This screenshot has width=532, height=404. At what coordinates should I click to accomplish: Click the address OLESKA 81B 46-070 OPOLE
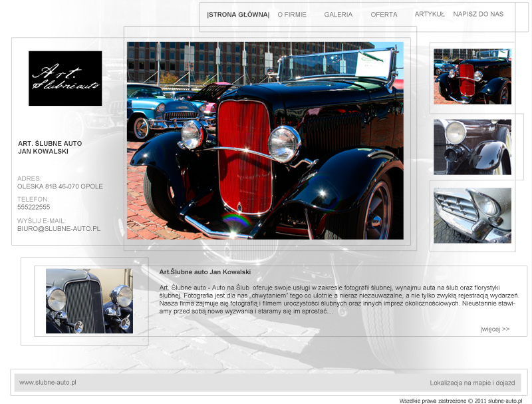point(60,186)
